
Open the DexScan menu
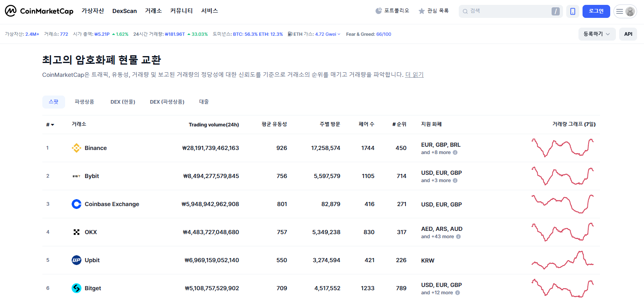click(x=125, y=11)
